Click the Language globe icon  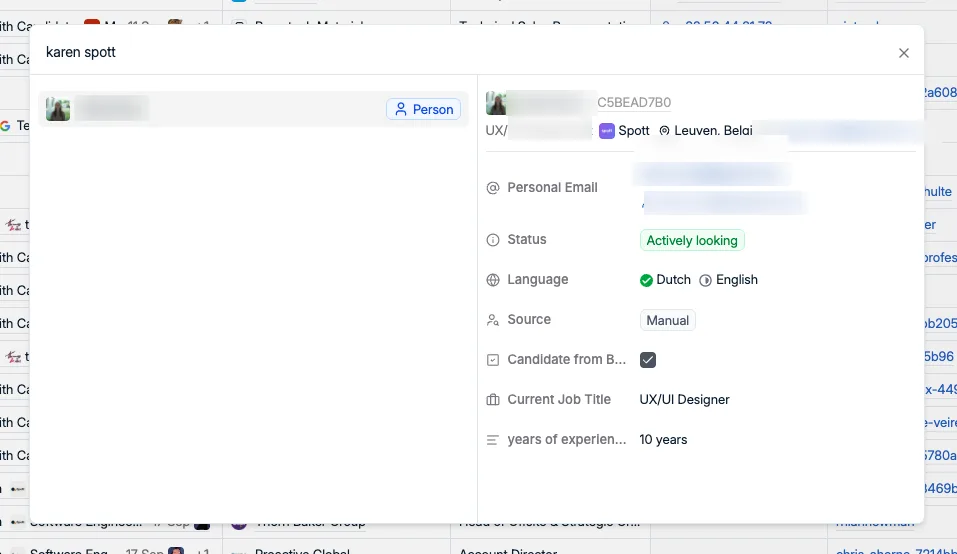coord(493,280)
